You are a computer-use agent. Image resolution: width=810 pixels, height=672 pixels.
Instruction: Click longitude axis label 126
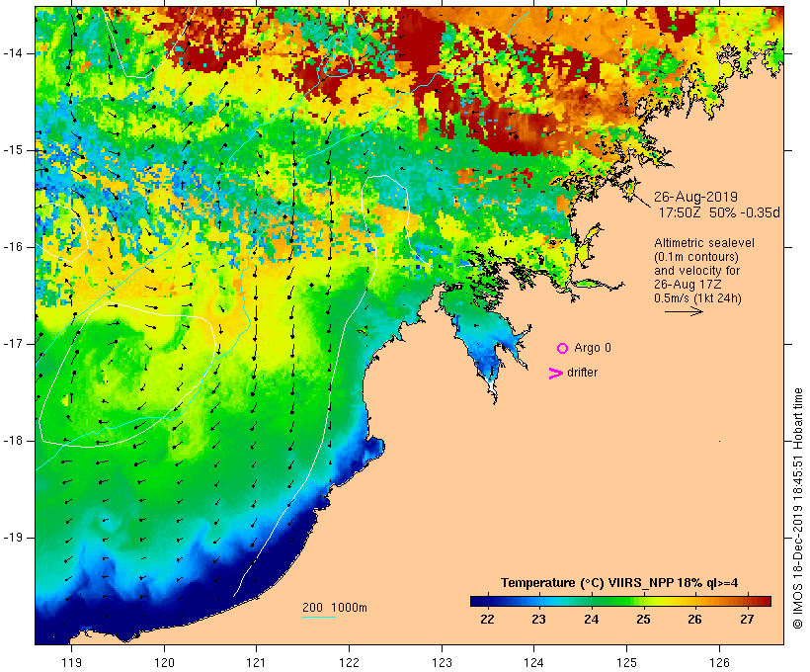pos(719,663)
